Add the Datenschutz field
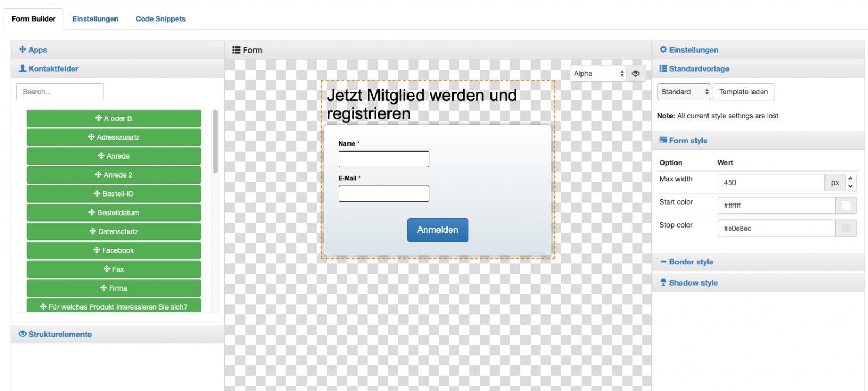Image resolution: width=868 pixels, height=391 pixels. coord(113,231)
